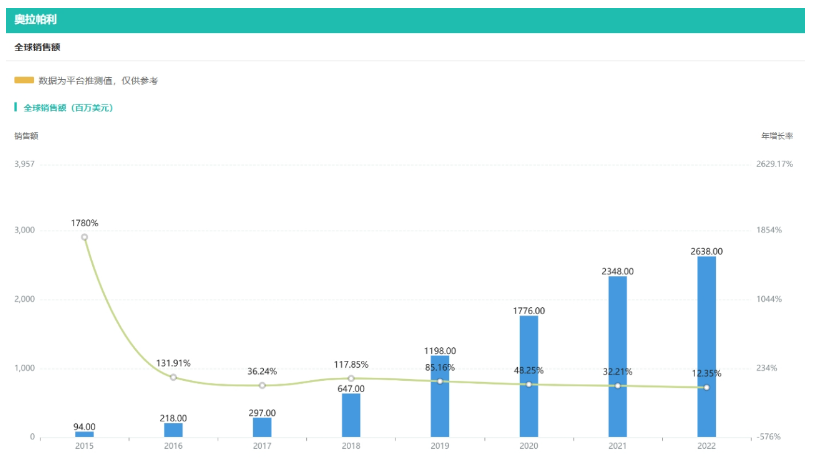Click the 1780% growth point for 2015
The image size is (817, 461).
[x=84, y=237]
